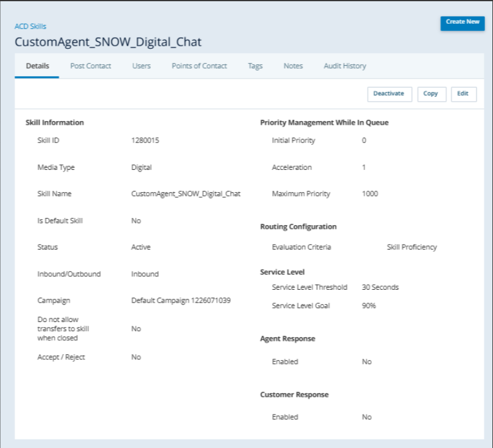Click the ACD Skills breadcrumb link

pyautogui.click(x=30, y=26)
